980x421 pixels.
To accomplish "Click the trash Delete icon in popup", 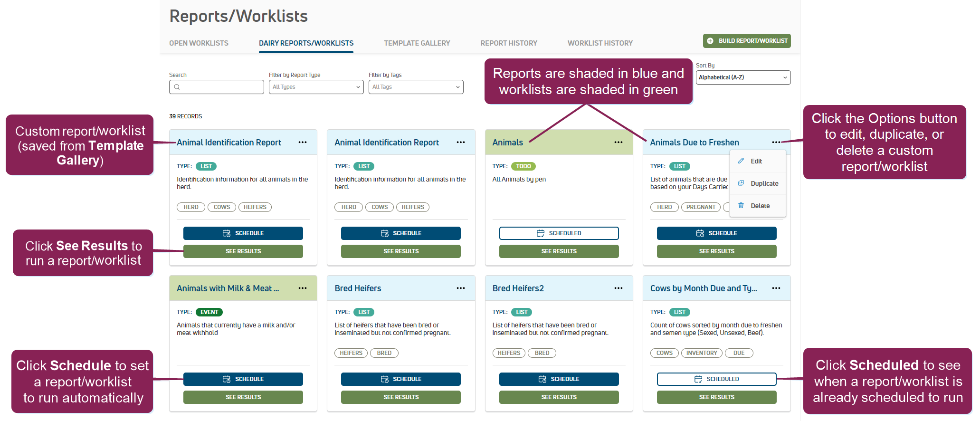I will [741, 206].
